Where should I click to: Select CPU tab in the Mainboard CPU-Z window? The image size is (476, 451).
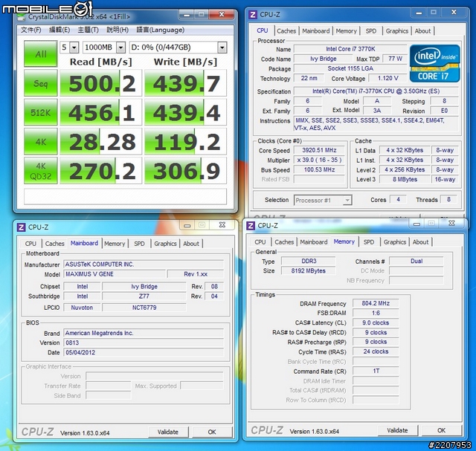click(x=30, y=244)
